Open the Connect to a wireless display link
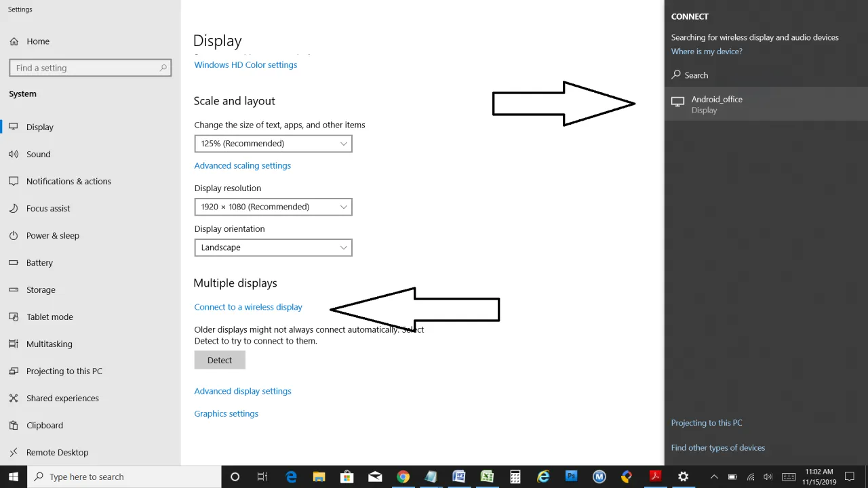The image size is (868, 488). (248, 307)
